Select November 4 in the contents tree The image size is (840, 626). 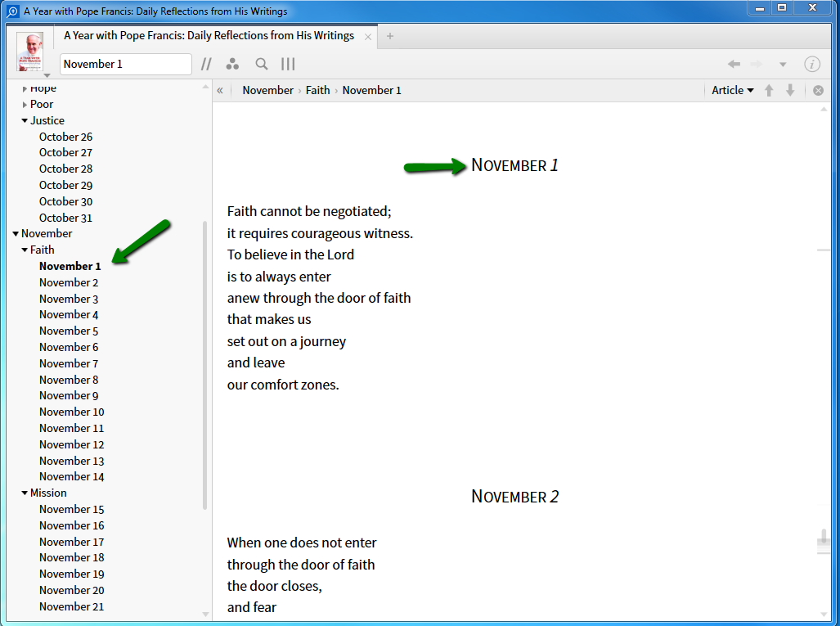[69, 314]
